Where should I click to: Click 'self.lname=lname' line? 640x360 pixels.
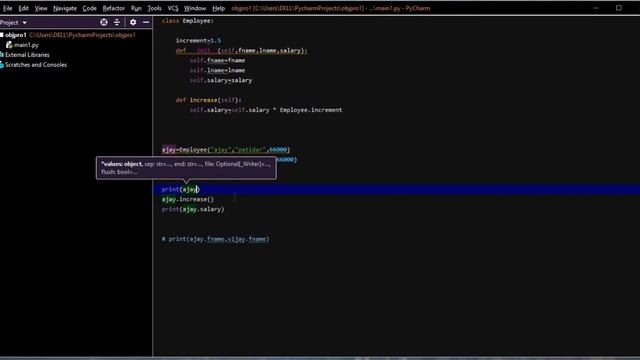coord(217,70)
